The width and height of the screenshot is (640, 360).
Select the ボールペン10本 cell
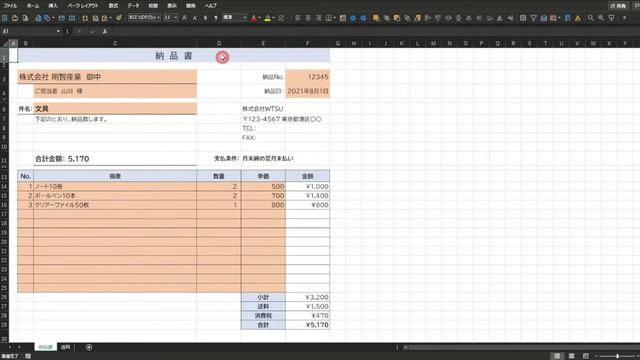click(x=115, y=196)
